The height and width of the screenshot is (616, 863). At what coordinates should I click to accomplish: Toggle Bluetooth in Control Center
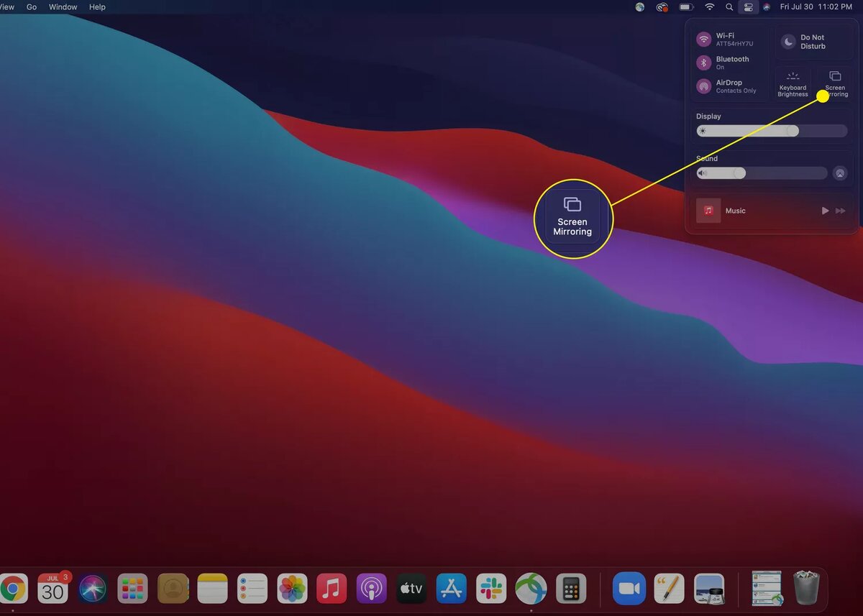click(x=704, y=63)
